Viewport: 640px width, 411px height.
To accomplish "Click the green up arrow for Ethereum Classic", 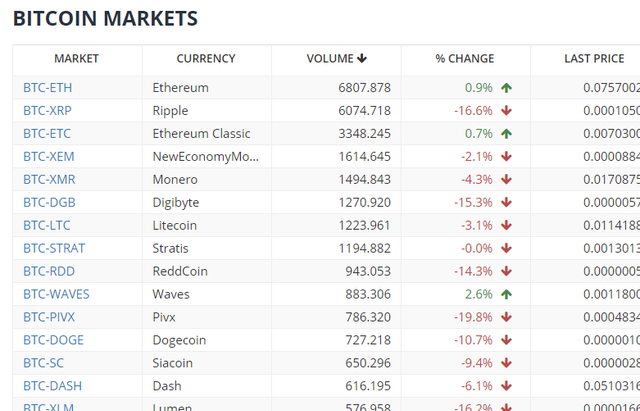I will click(x=507, y=134).
